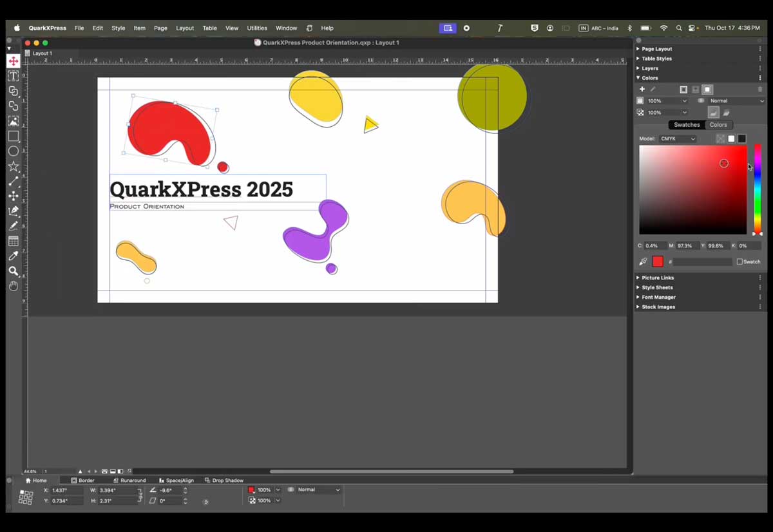Screen dimensions: 773x532
Task: Select the Table tool in toolbox
Action: pos(13,241)
